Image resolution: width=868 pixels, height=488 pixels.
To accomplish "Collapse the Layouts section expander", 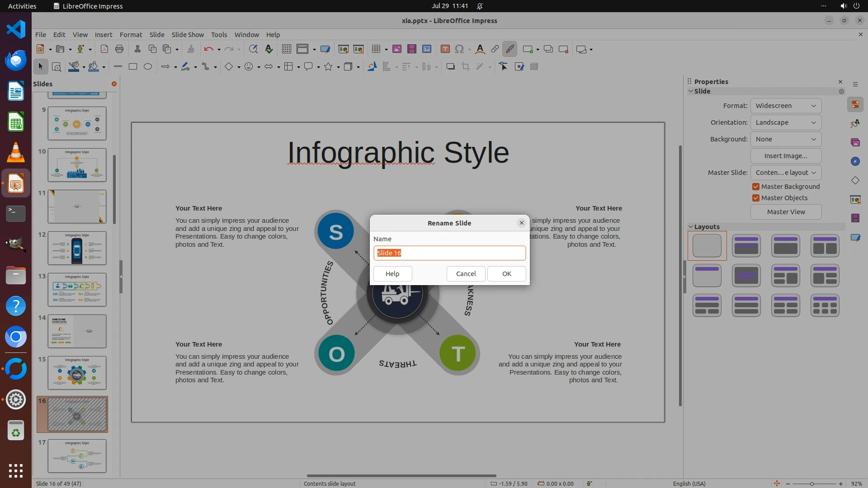I will (x=691, y=227).
